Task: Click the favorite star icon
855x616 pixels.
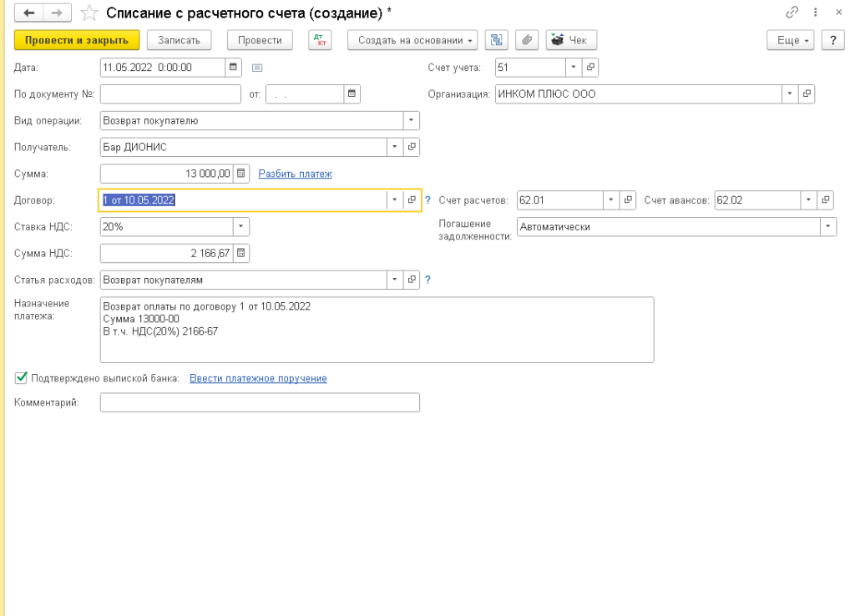Action: coord(89,13)
